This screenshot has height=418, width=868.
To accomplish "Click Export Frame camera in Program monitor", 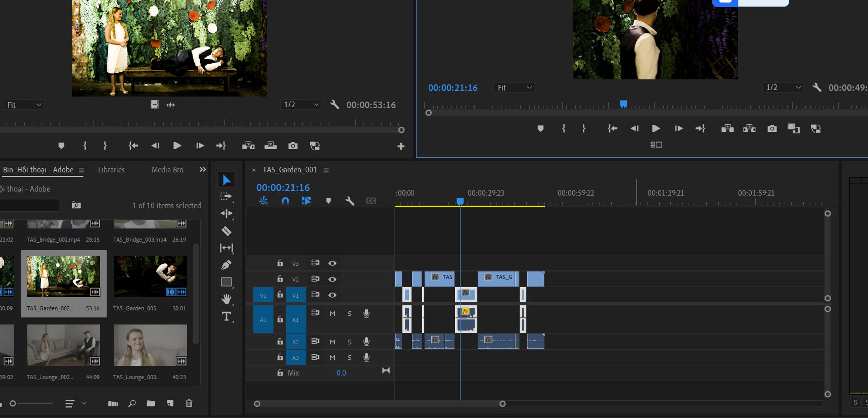I will pos(772,129).
